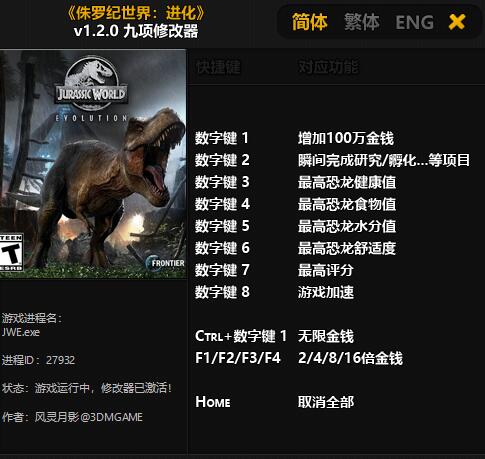Click the ESRB Teen rating icon

click(11, 252)
